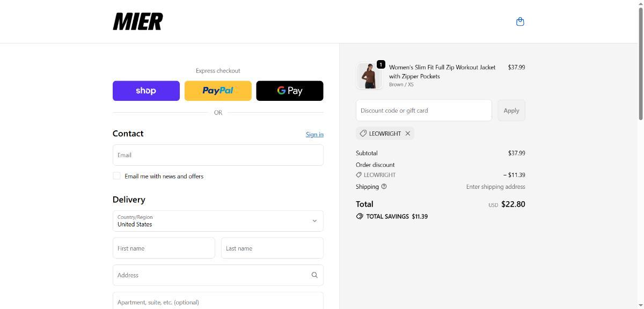Pay with PayPal express checkout
The width and height of the screenshot is (644, 309).
[218, 91]
